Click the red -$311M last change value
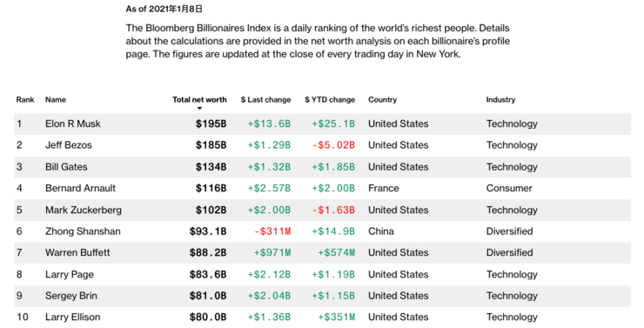 point(272,231)
